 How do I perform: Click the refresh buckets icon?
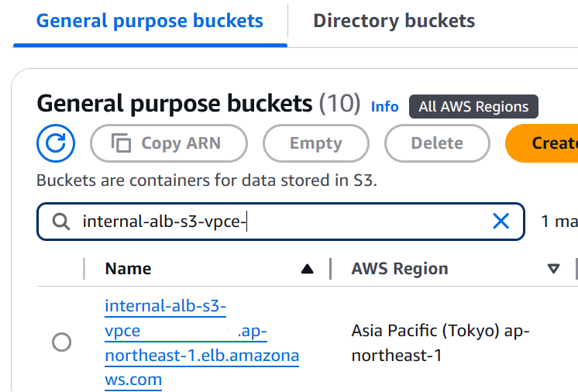(56, 143)
